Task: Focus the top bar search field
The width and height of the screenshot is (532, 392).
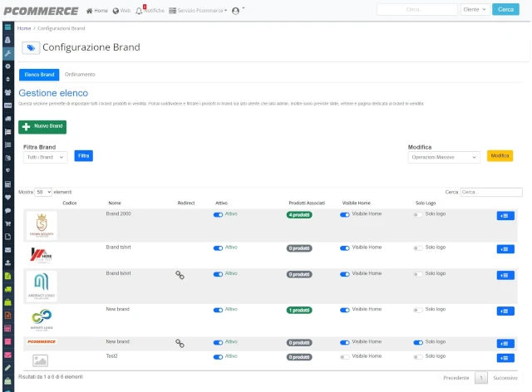Action: coord(417,9)
